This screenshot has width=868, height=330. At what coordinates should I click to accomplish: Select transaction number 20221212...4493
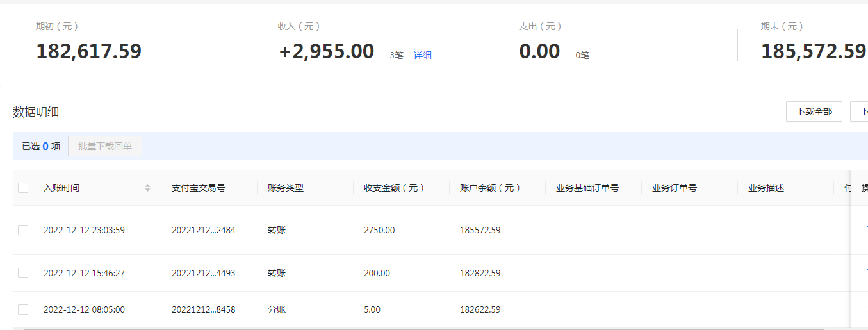point(204,273)
